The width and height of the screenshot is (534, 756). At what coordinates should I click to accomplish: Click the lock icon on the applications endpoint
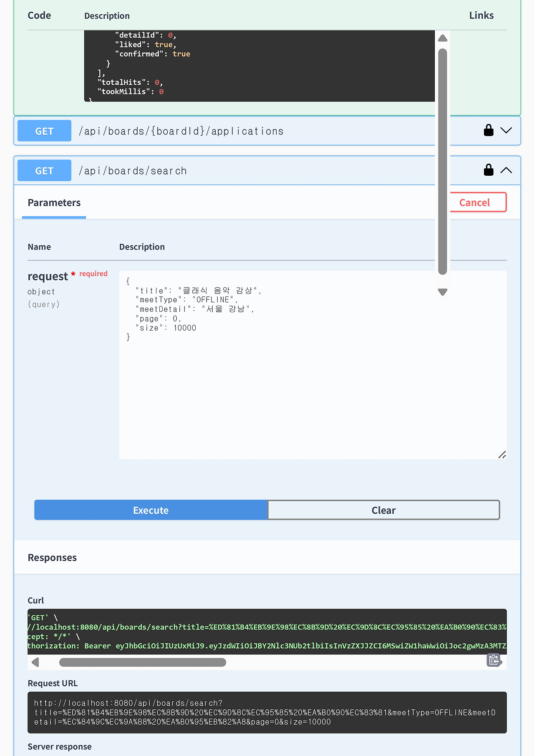[489, 131]
